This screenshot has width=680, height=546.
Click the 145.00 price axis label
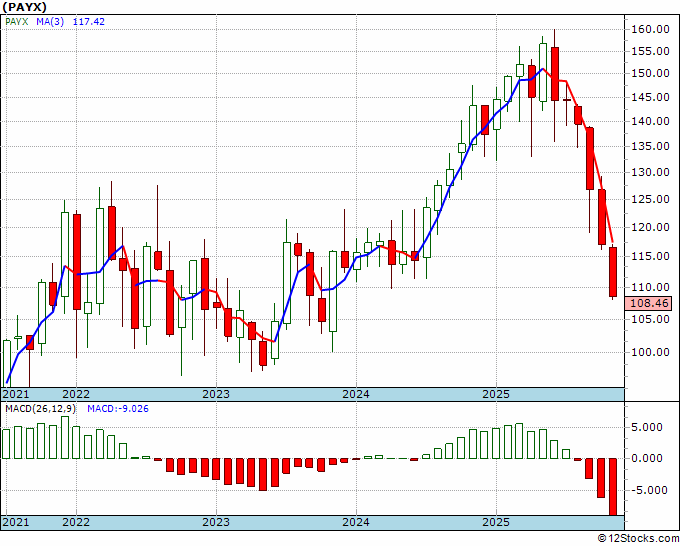click(649, 97)
